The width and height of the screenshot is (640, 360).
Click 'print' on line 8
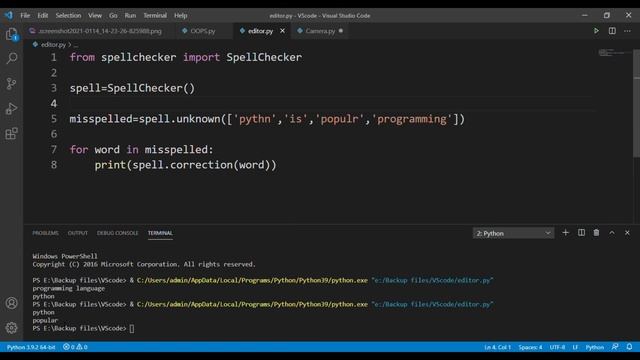110,165
